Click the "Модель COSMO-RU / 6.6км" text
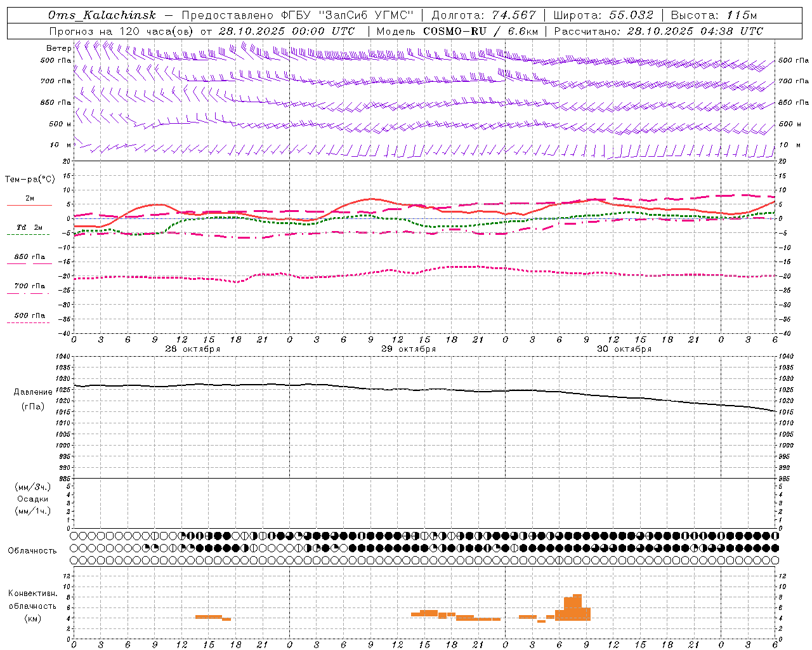The width and height of the screenshot is (812, 650). [457, 31]
